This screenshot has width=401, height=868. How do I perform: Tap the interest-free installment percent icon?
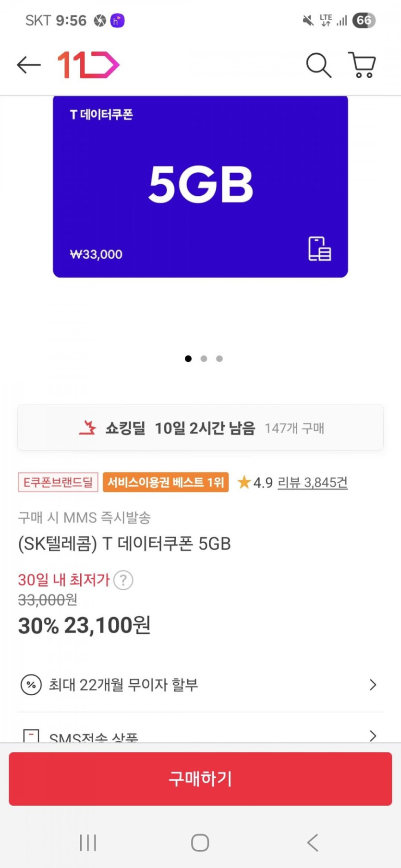pyautogui.click(x=31, y=685)
